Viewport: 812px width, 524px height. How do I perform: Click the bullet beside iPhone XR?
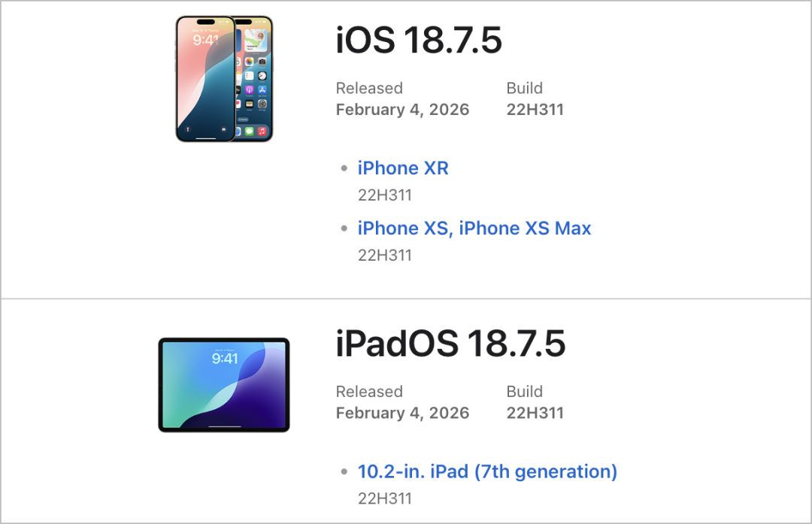344,168
